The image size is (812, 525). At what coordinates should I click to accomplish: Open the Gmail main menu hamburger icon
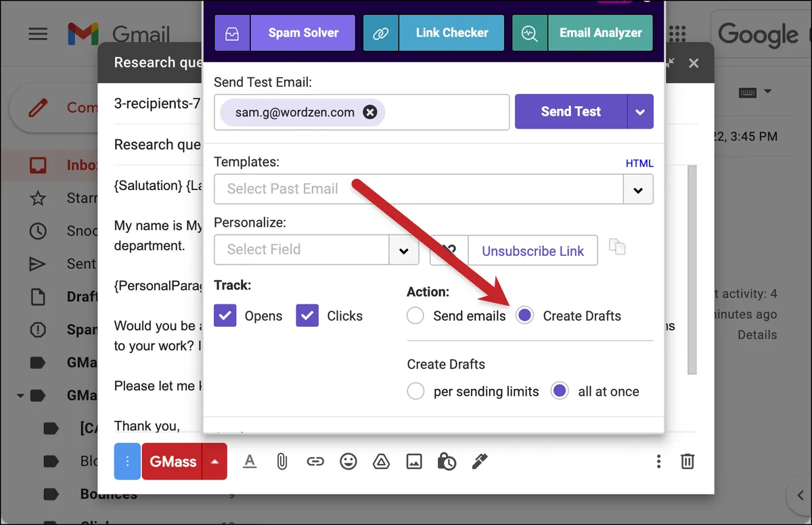(38, 34)
